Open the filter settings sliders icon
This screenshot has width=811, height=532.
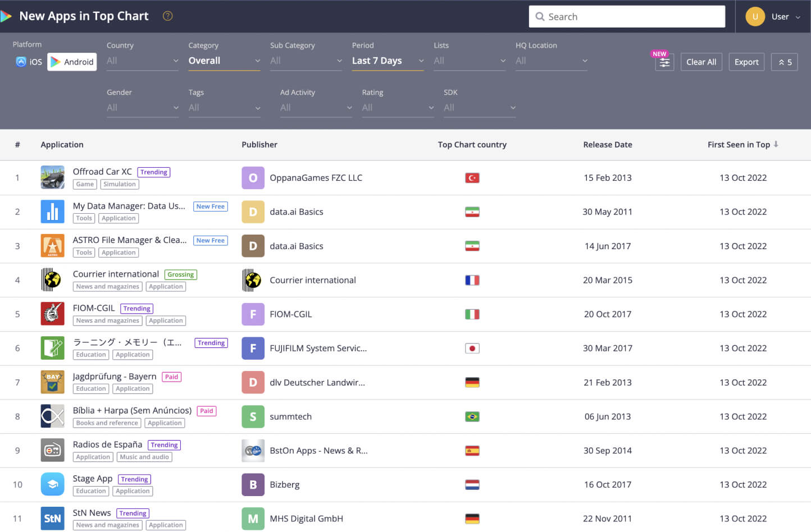coord(664,62)
